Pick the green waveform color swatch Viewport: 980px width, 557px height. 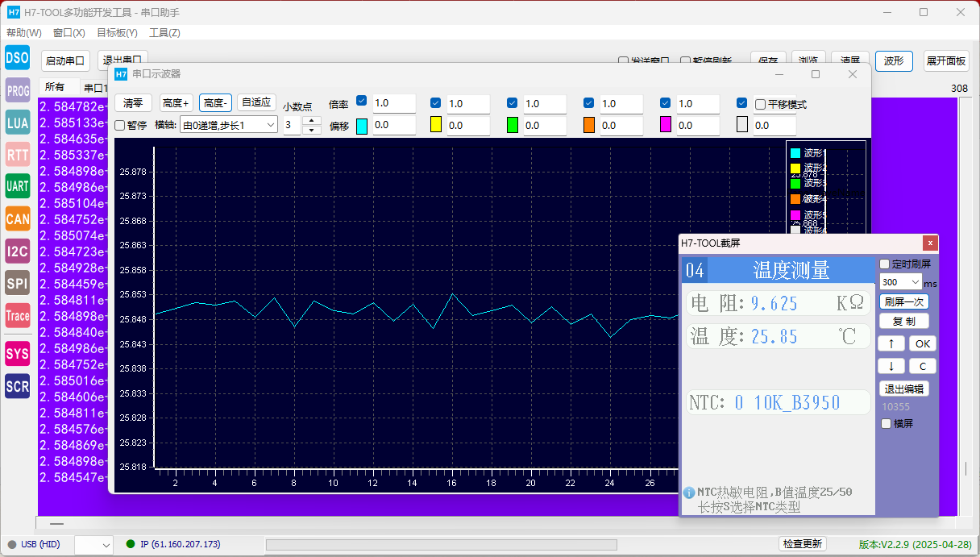point(513,125)
